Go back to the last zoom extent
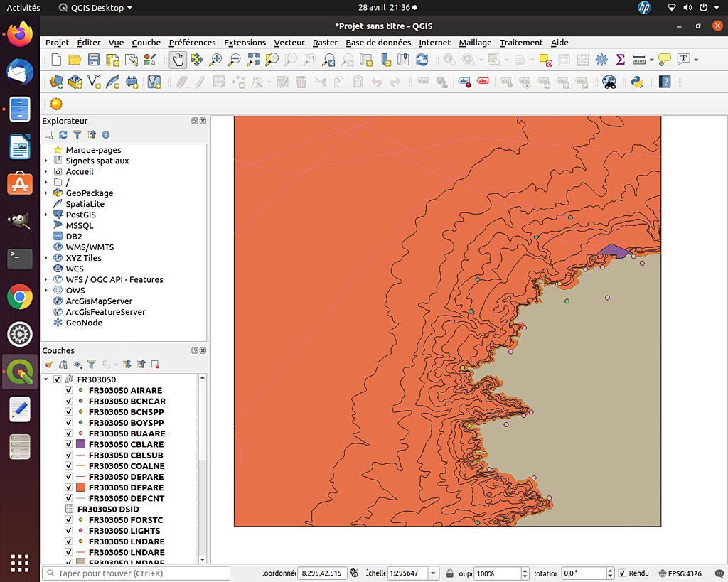This screenshot has width=728, height=582. coord(328,60)
